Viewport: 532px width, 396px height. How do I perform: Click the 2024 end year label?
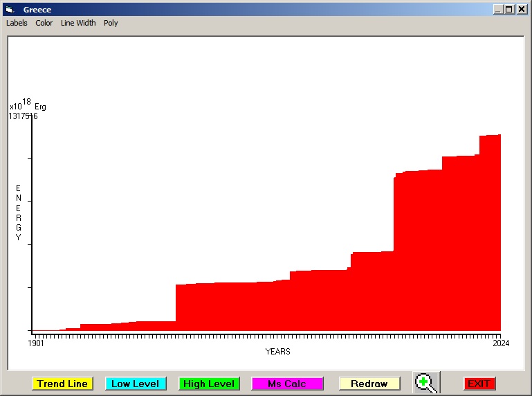(x=500, y=343)
